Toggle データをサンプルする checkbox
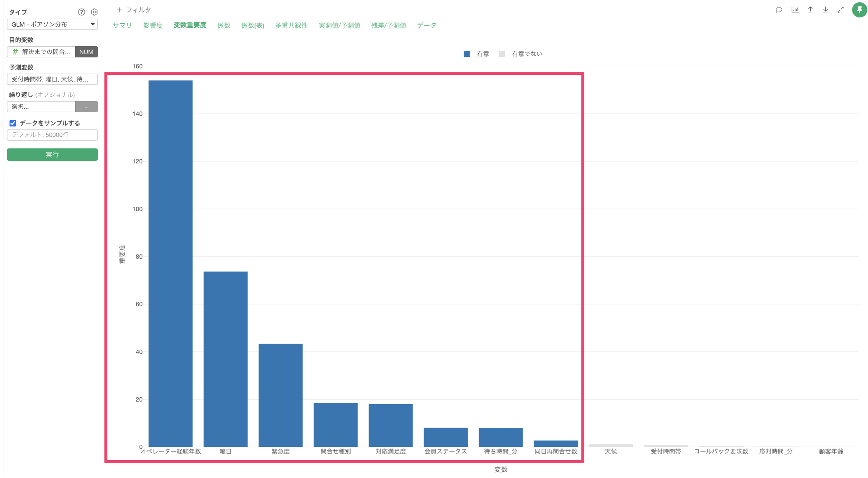 pos(13,123)
